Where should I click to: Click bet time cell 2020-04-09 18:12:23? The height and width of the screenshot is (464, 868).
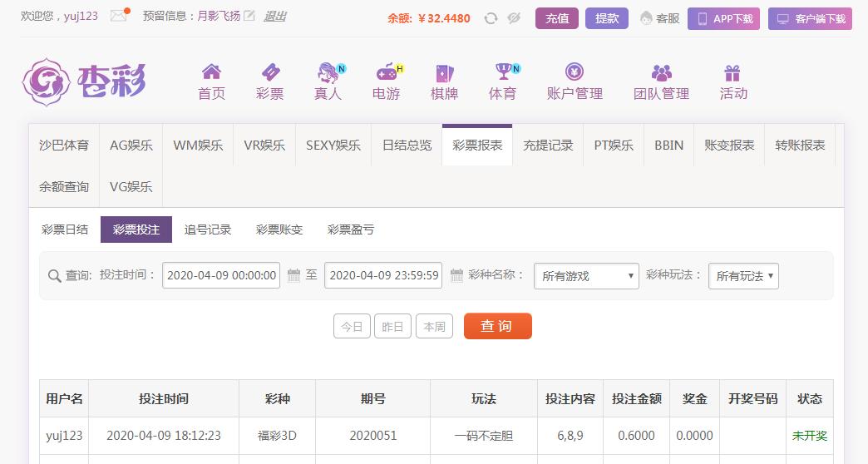coord(164,436)
